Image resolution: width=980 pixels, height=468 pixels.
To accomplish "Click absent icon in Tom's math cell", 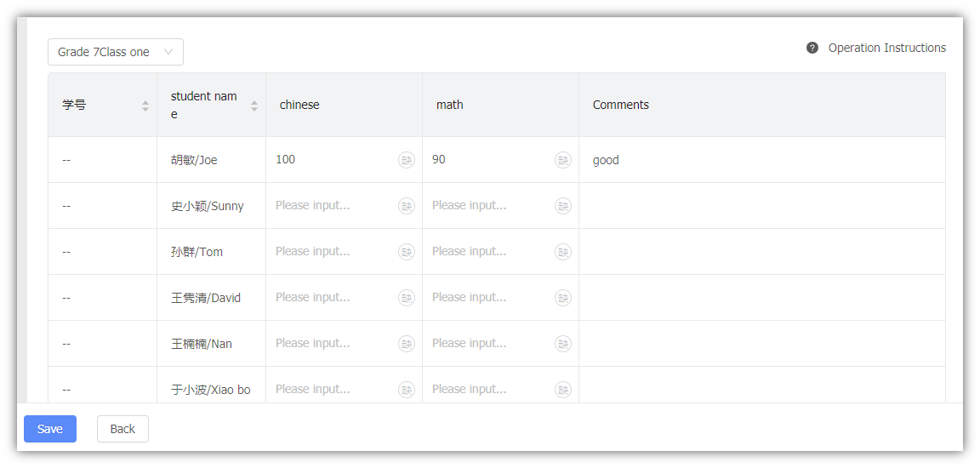I will pyautogui.click(x=563, y=252).
